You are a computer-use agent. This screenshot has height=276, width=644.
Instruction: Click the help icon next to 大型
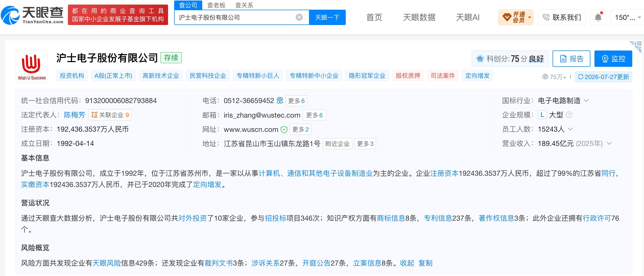(569, 115)
